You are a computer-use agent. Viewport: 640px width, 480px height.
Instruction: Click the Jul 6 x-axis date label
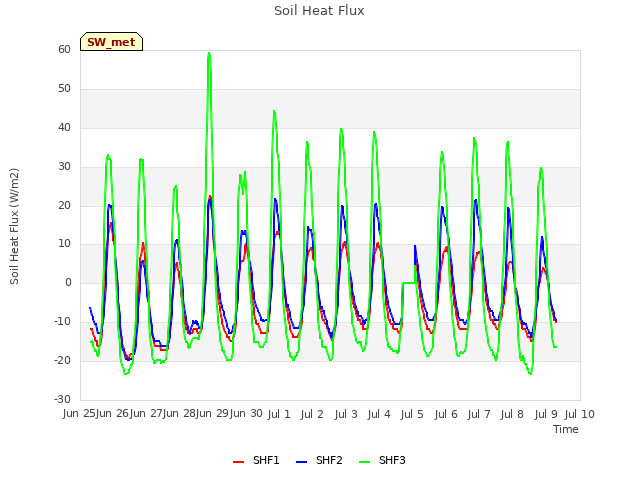pos(446,414)
